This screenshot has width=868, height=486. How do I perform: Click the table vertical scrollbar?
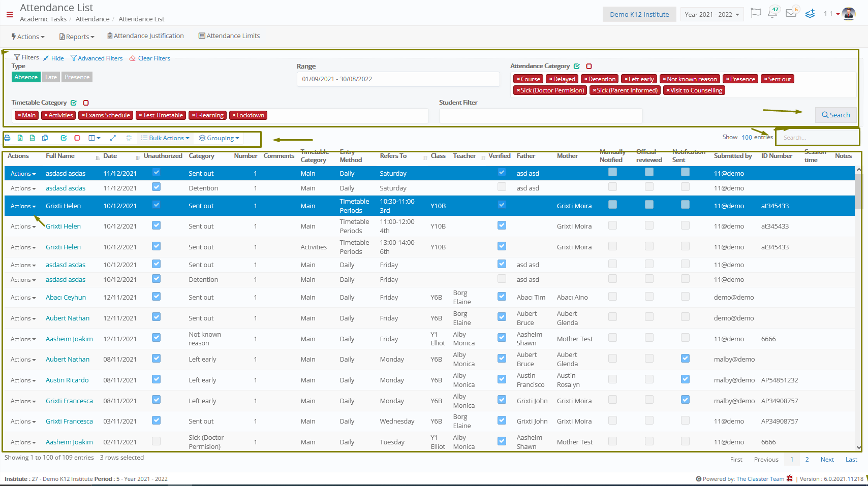[858, 191]
